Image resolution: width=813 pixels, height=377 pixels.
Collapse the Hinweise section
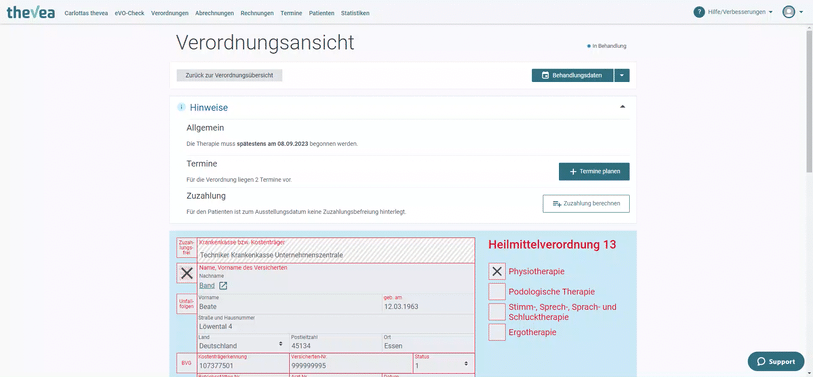tap(623, 107)
